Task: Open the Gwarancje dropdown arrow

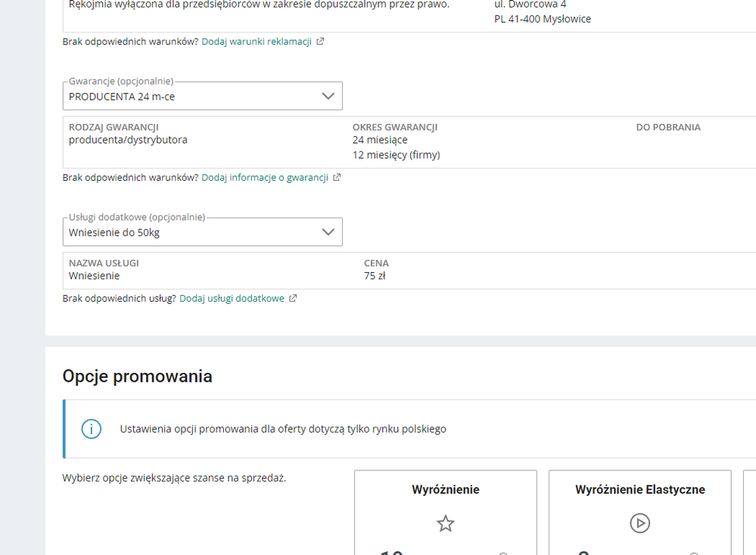Action: [328, 96]
